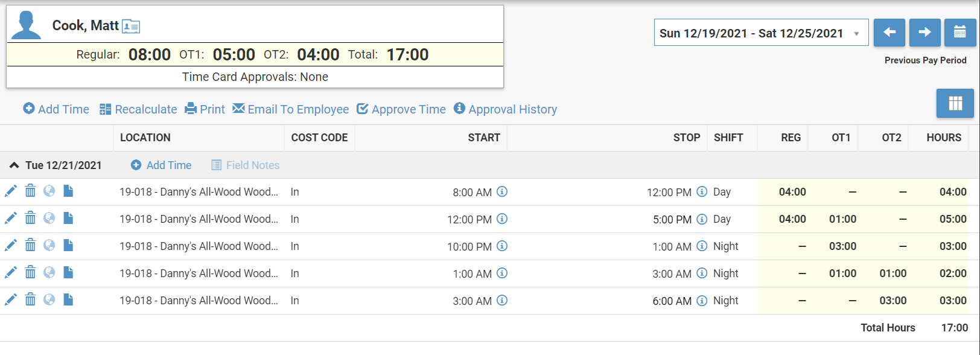Screen dimensions: 980x355
Task: Delete the 8:00 AM time entry
Action: pos(30,191)
